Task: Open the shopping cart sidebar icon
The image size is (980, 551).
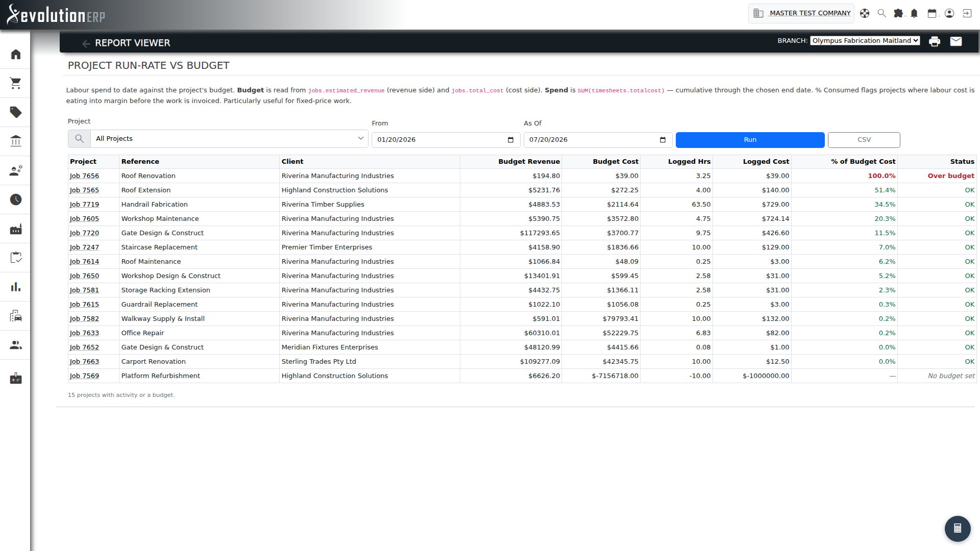Action: (16, 83)
